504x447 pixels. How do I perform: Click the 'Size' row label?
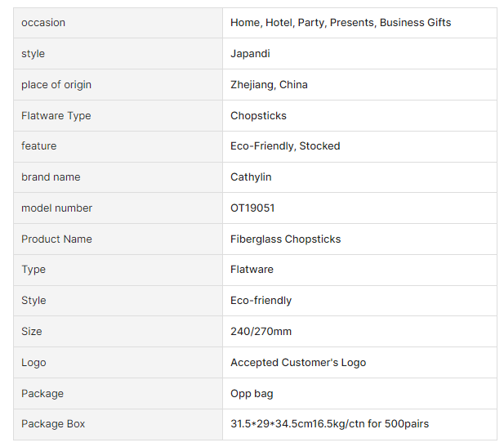(x=32, y=332)
